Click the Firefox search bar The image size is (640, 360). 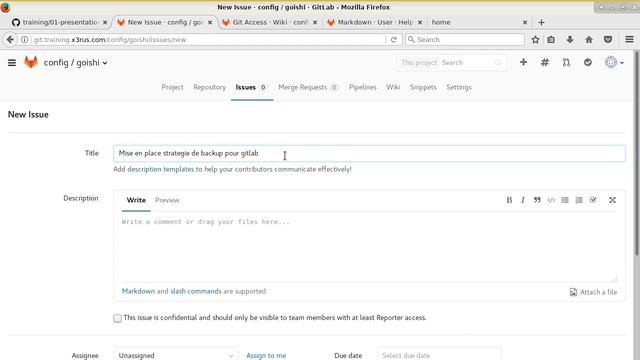pos(465,40)
